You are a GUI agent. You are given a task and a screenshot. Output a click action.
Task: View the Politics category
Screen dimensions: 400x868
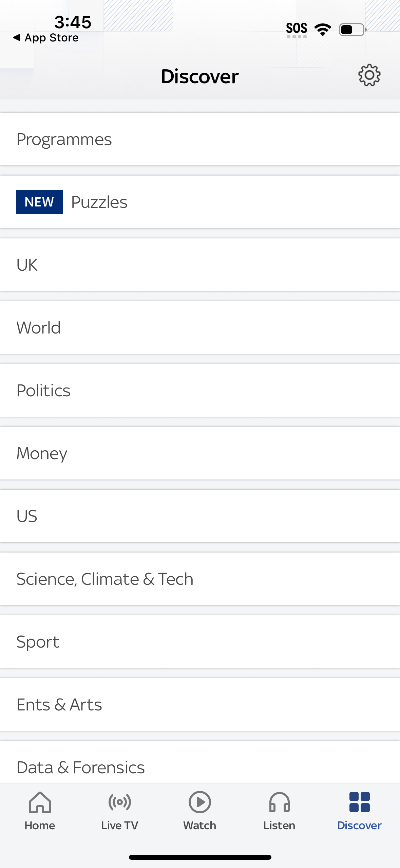[x=200, y=390]
